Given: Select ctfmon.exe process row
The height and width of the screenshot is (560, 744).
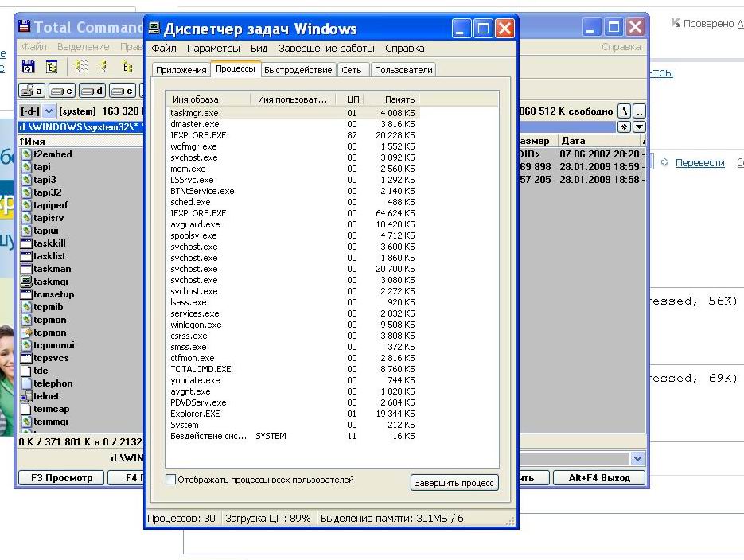Looking at the screenshot, I should (294, 358).
